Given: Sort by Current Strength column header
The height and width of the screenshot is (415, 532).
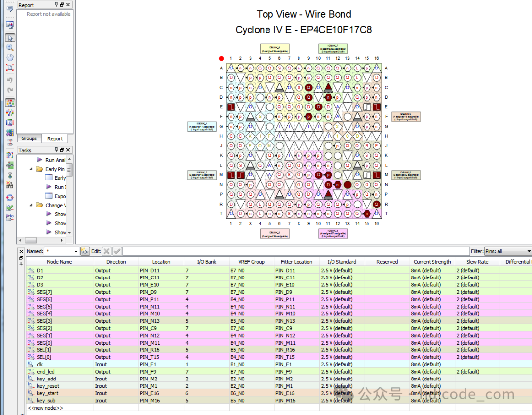Looking at the screenshot, I should 432,262.
